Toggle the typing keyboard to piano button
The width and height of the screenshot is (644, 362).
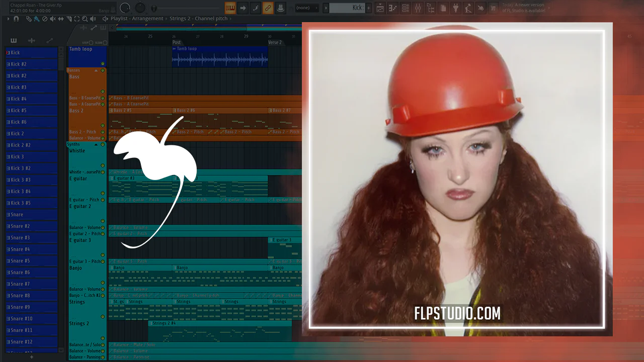coord(230,8)
